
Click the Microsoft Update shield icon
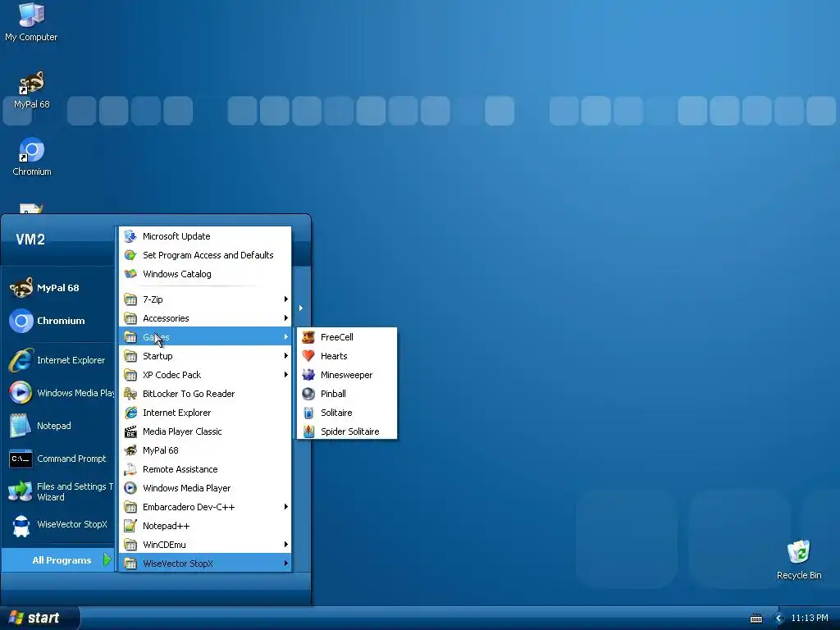point(130,236)
